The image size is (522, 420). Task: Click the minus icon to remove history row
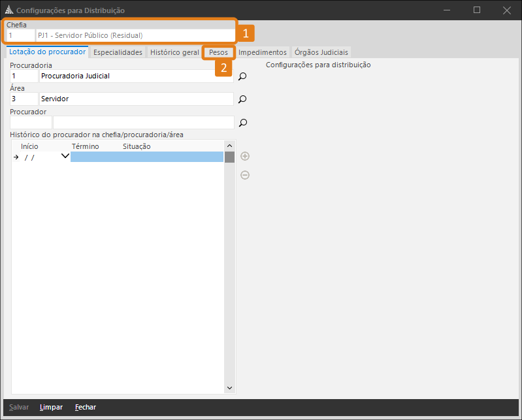coord(245,175)
